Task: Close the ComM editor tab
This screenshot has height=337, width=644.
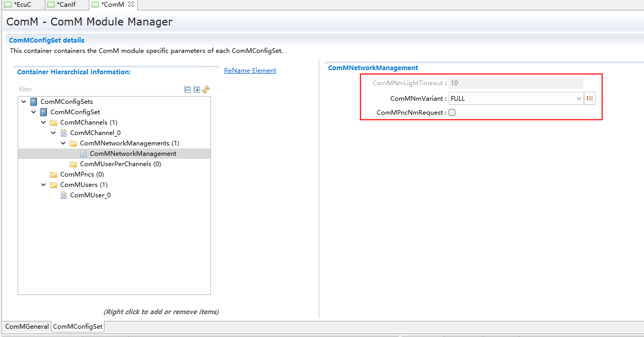Action: [x=131, y=5]
